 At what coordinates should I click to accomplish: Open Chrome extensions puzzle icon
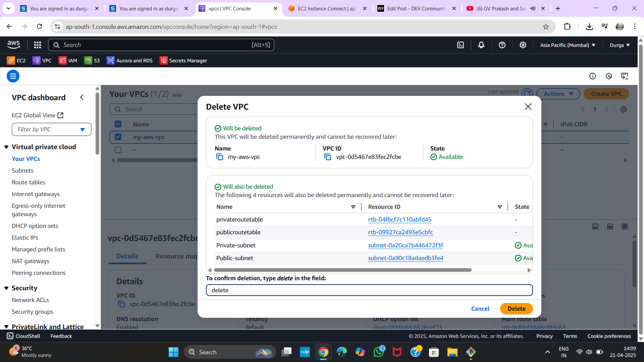(x=567, y=26)
